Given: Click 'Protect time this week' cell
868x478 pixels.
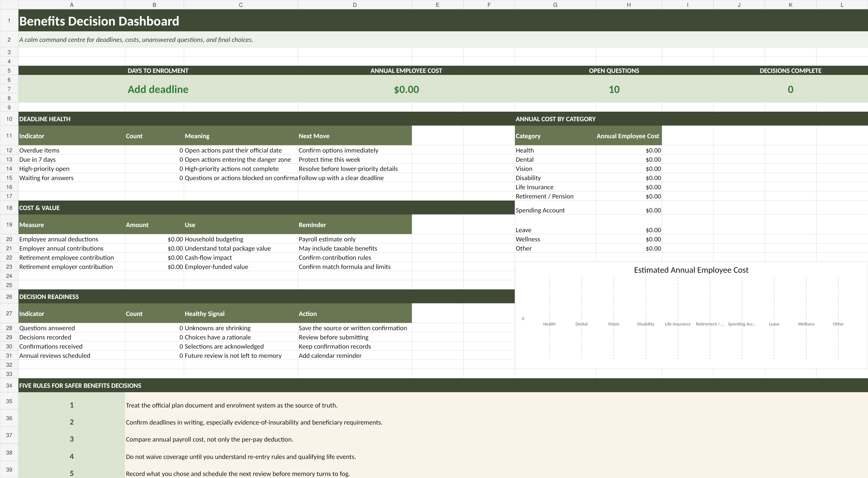Looking at the screenshot, I should point(355,160).
